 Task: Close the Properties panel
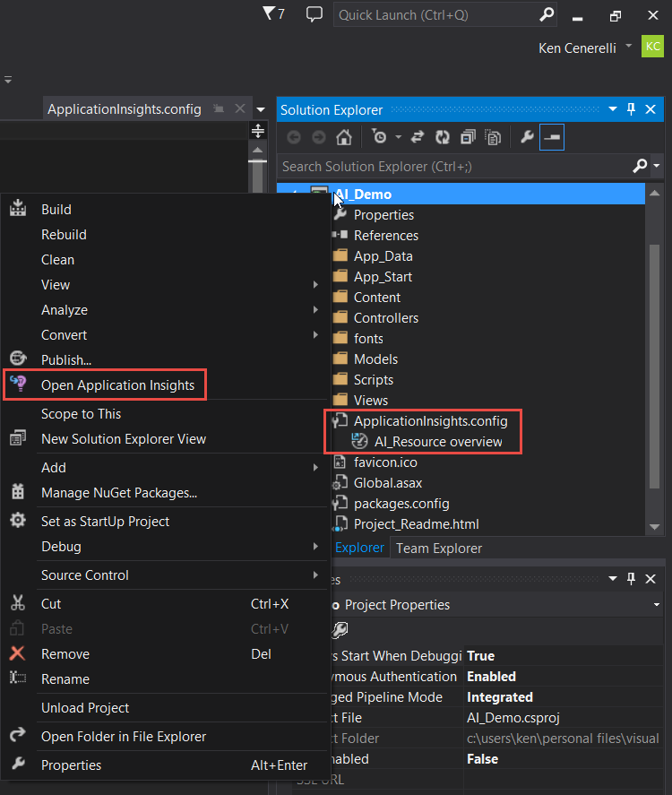pos(650,578)
